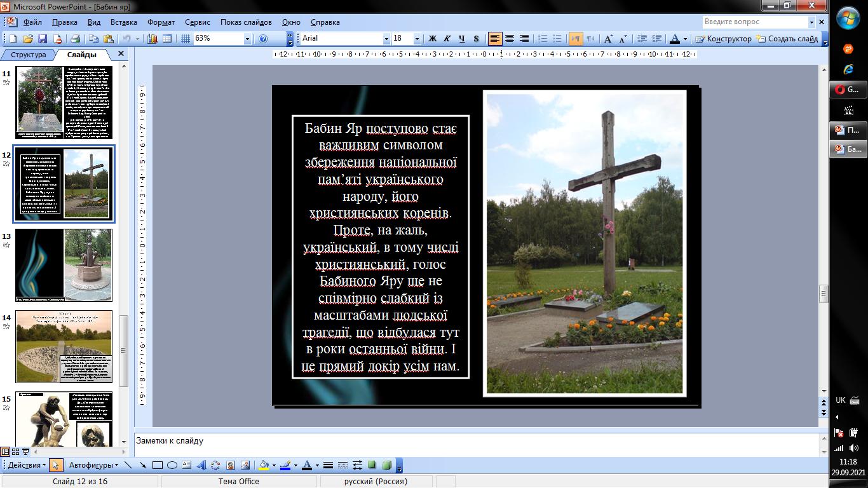The width and height of the screenshot is (868, 488).
Task: Click the Создать слайд button
Action: (x=787, y=39)
